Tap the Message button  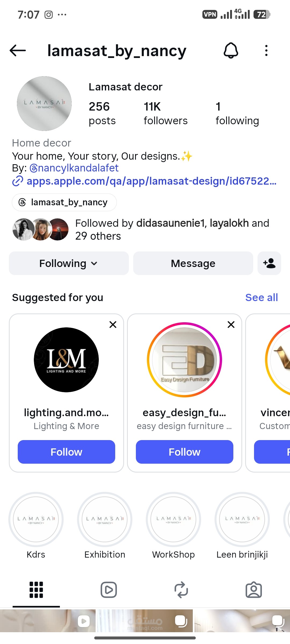[193, 263]
